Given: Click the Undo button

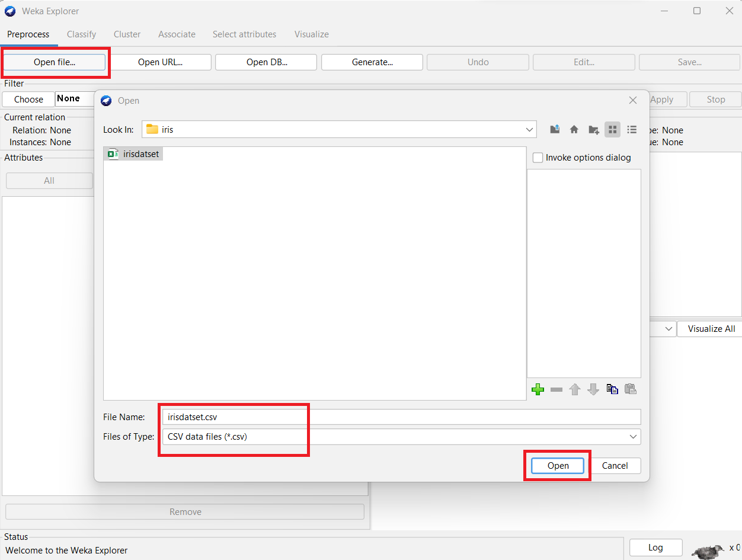Looking at the screenshot, I should [478, 62].
